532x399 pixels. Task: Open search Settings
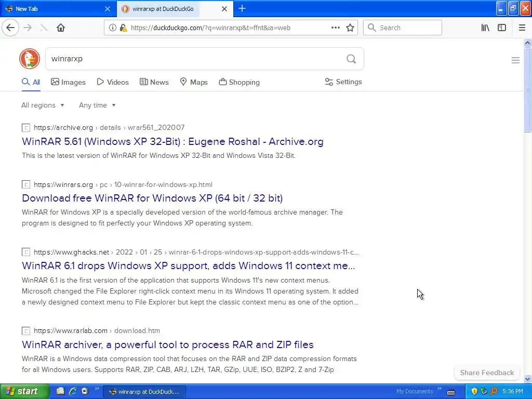343,82
